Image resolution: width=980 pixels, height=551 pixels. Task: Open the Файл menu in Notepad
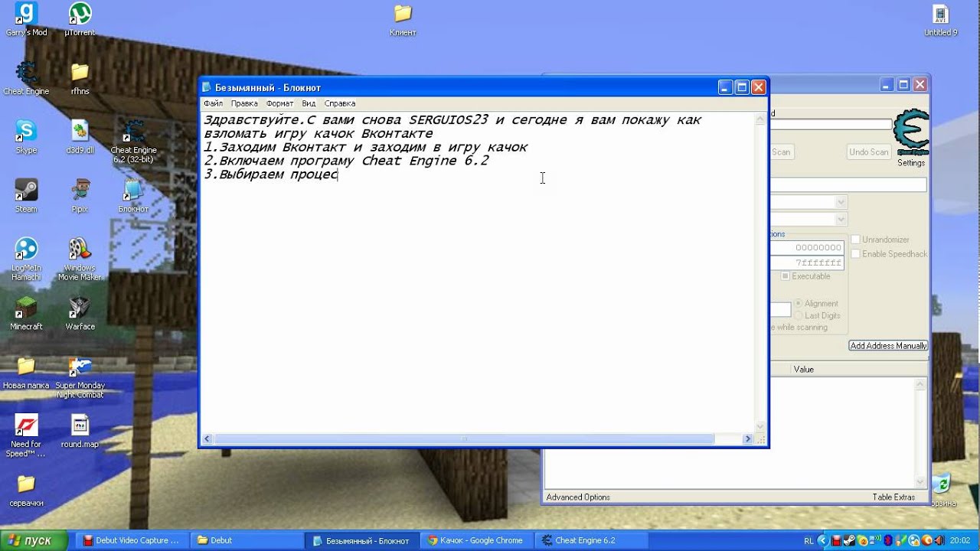(213, 103)
